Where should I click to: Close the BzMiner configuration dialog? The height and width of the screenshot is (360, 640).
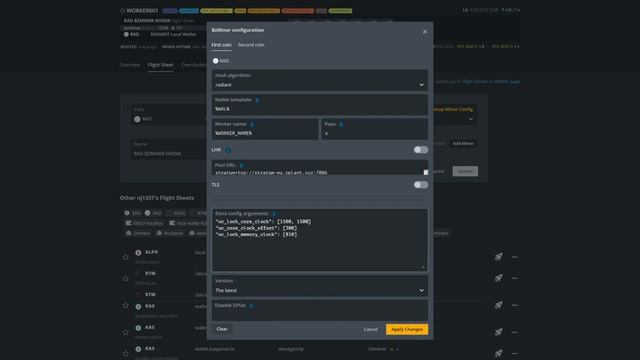[424, 31]
